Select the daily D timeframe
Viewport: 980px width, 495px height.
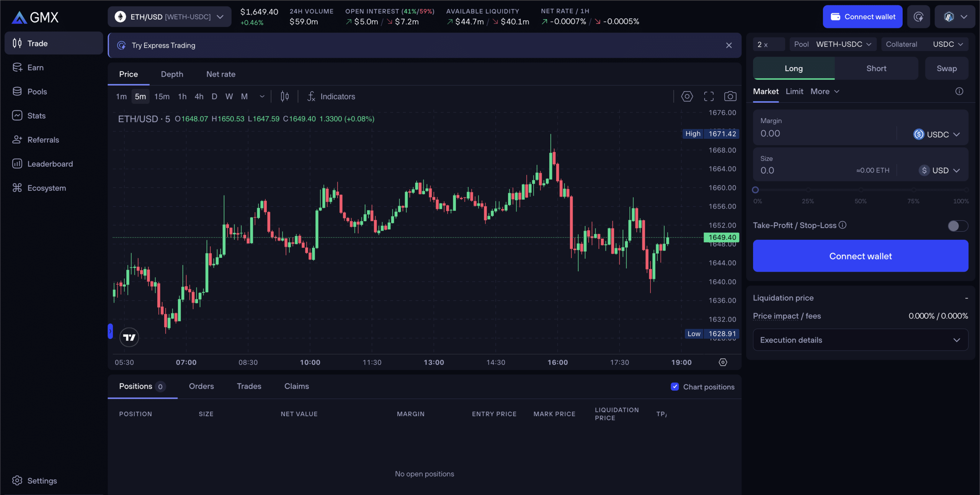(214, 97)
